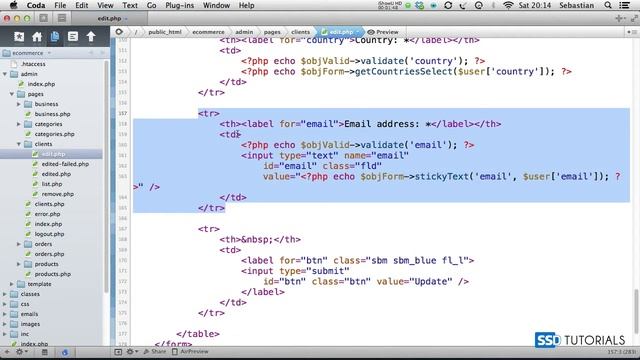Open the Edit menu

click(82, 5)
